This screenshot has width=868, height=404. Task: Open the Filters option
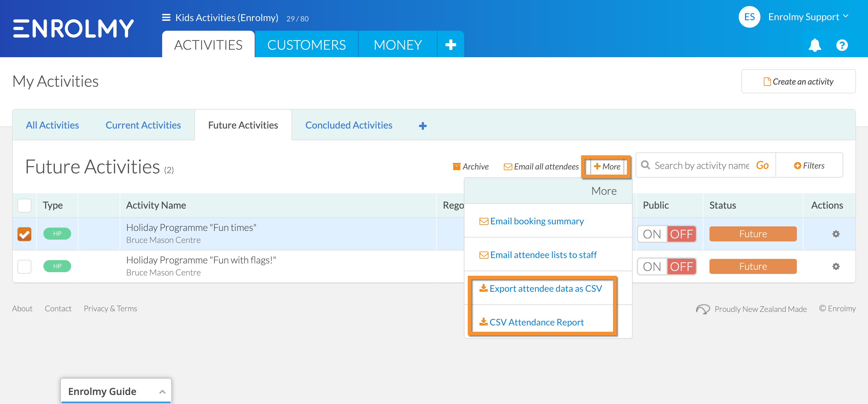(809, 166)
